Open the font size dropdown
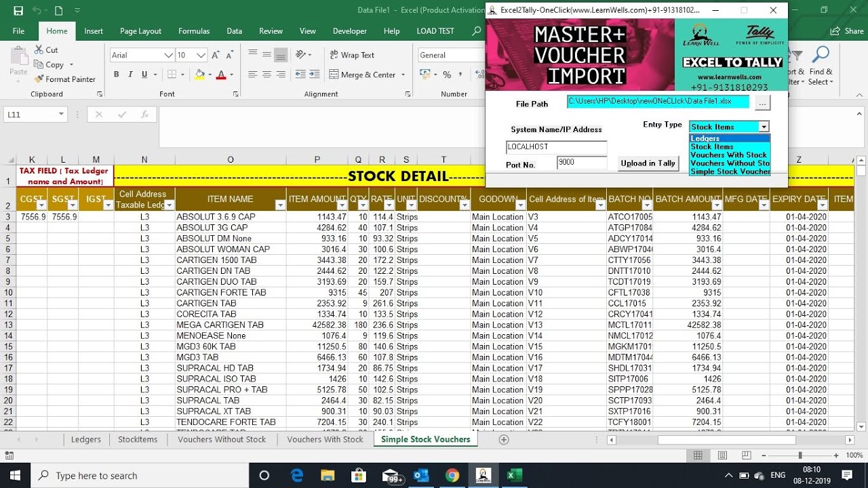 [201, 56]
